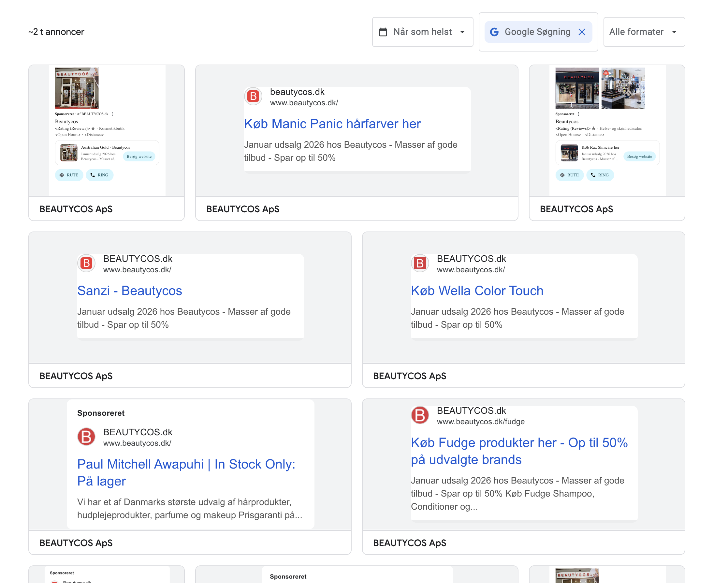Image resolution: width=728 pixels, height=583 pixels.
Task: Click 'Besøg website' in Raz Skincare ad
Action: tap(639, 157)
